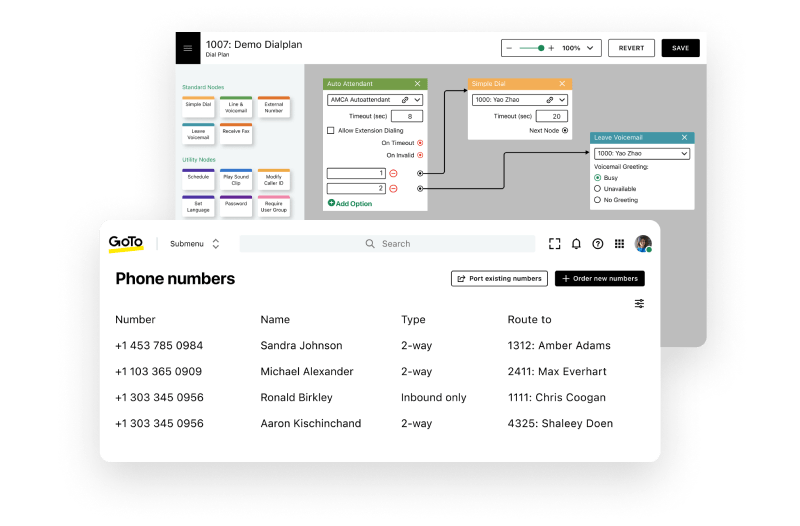Screen dimensions: 800x526
Task: Select the No Greeting radio option
Action: pos(598,200)
